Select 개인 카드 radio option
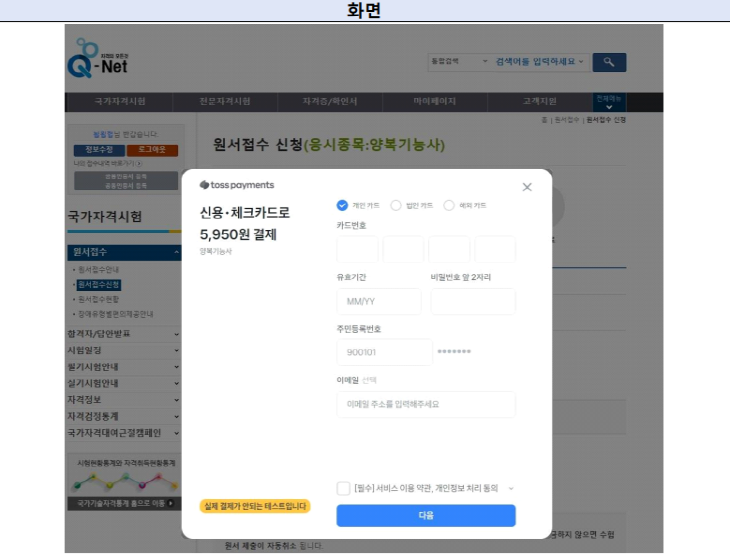 [x=342, y=205]
